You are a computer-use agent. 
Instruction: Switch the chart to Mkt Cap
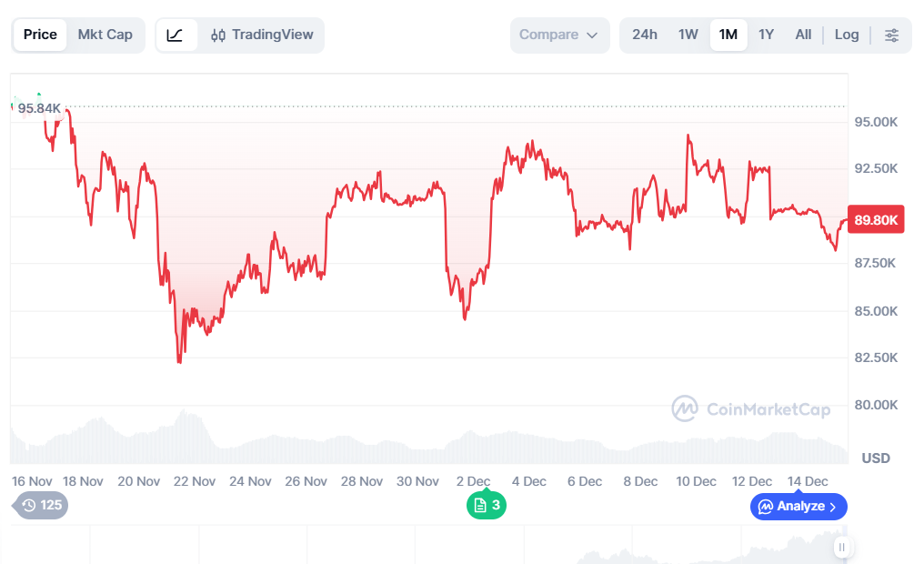coord(105,35)
